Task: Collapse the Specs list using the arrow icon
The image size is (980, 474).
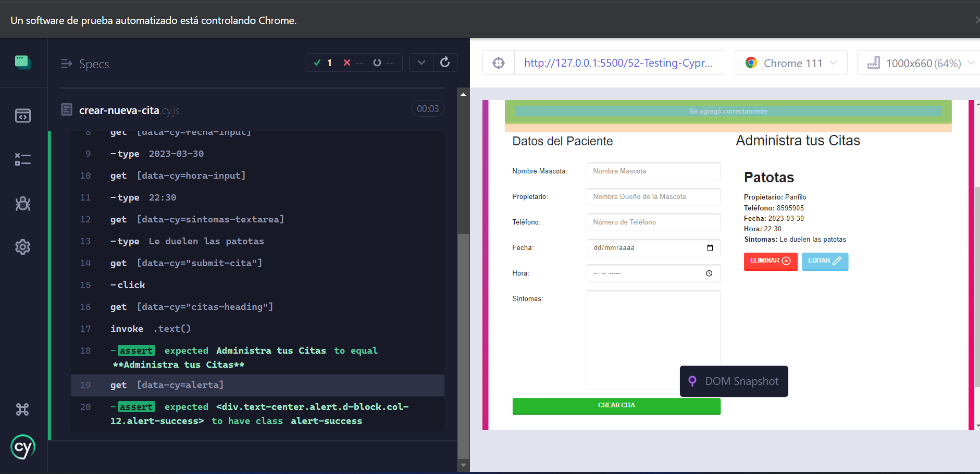Action: [66, 64]
